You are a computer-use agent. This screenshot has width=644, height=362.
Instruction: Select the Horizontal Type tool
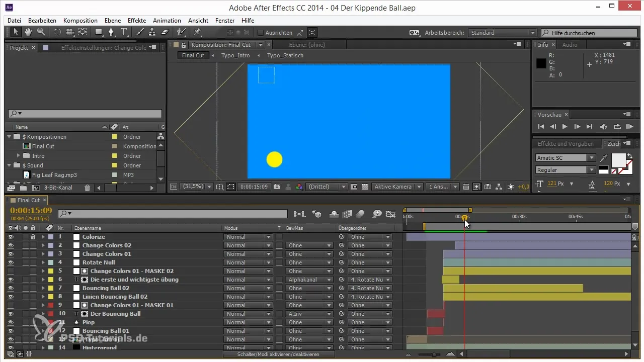[x=124, y=32]
